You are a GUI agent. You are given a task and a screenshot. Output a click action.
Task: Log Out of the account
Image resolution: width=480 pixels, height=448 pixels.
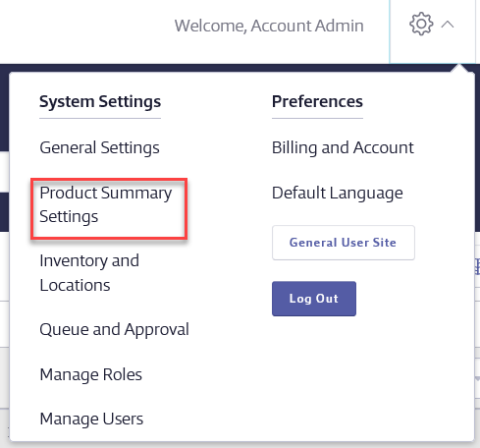pyautogui.click(x=314, y=299)
